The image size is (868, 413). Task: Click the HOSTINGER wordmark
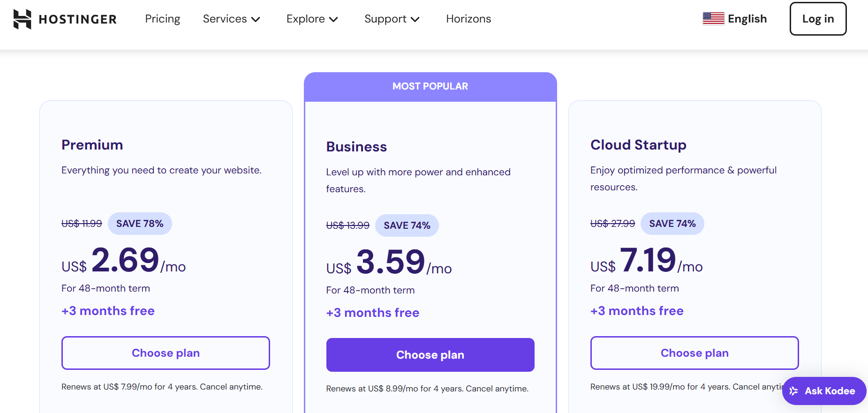[78, 19]
